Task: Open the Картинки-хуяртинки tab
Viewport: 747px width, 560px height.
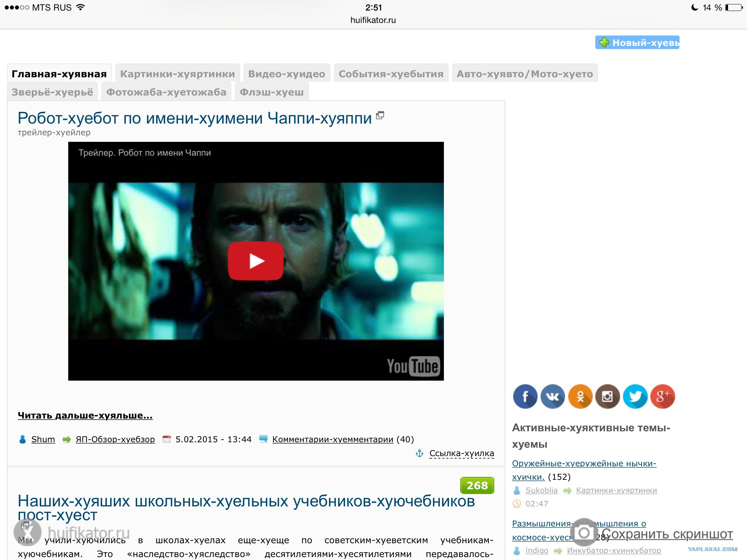Action: pyautogui.click(x=178, y=73)
